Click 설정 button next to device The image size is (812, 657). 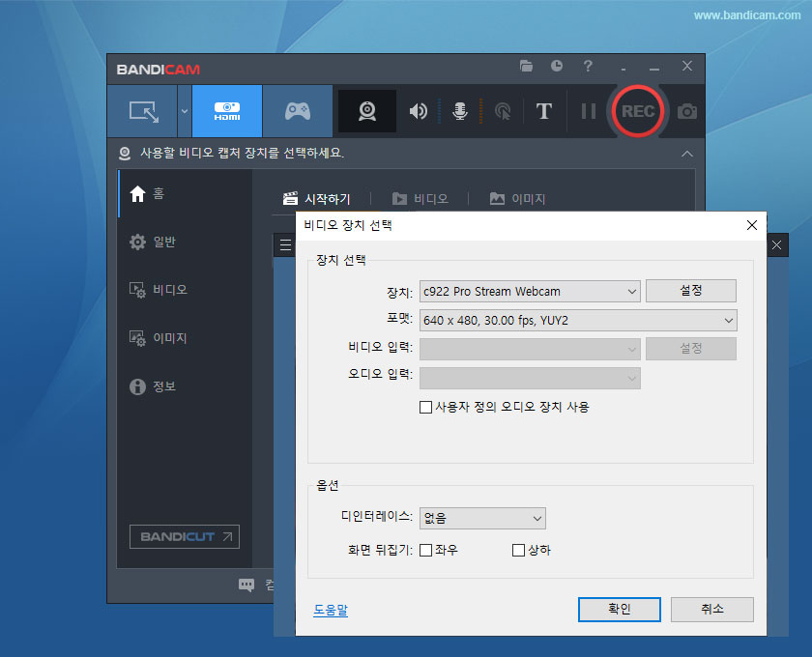pyautogui.click(x=691, y=291)
